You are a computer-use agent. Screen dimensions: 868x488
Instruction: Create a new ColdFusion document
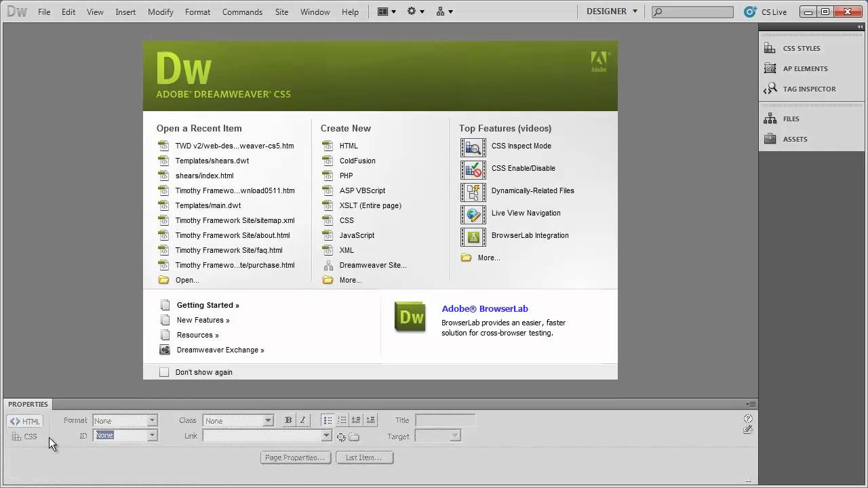coord(357,161)
